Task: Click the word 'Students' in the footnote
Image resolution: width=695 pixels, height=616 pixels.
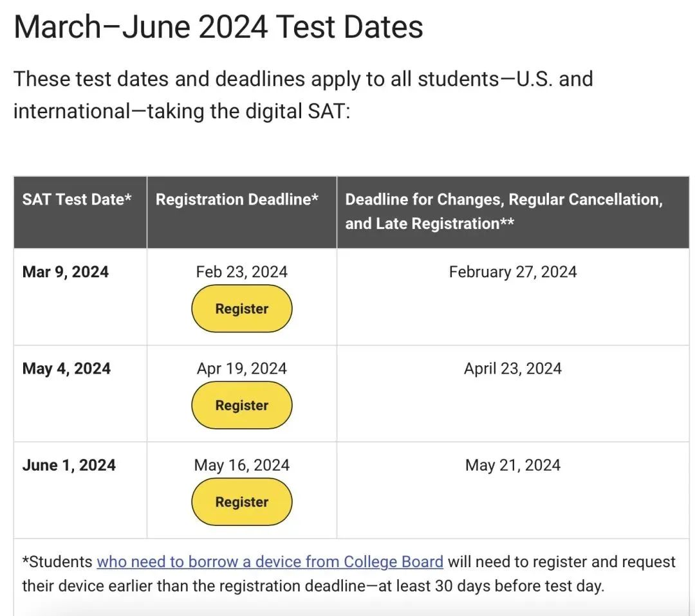Action: click(x=60, y=561)
